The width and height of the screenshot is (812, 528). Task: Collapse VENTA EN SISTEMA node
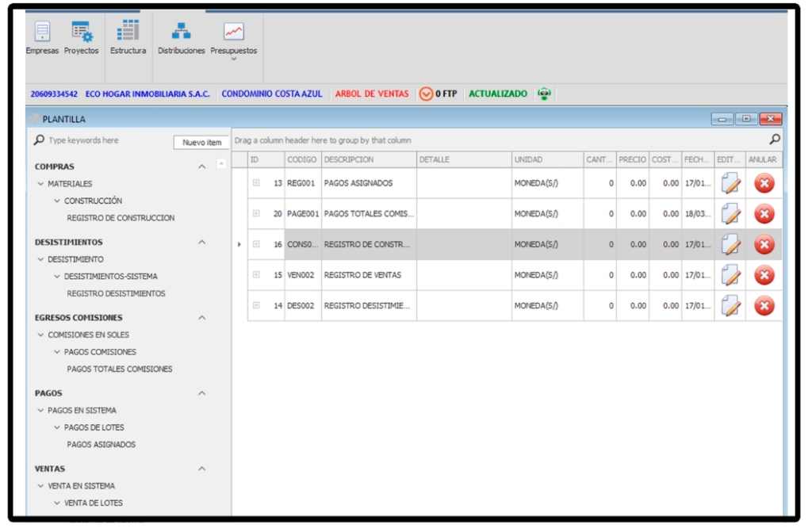point(40,486)
